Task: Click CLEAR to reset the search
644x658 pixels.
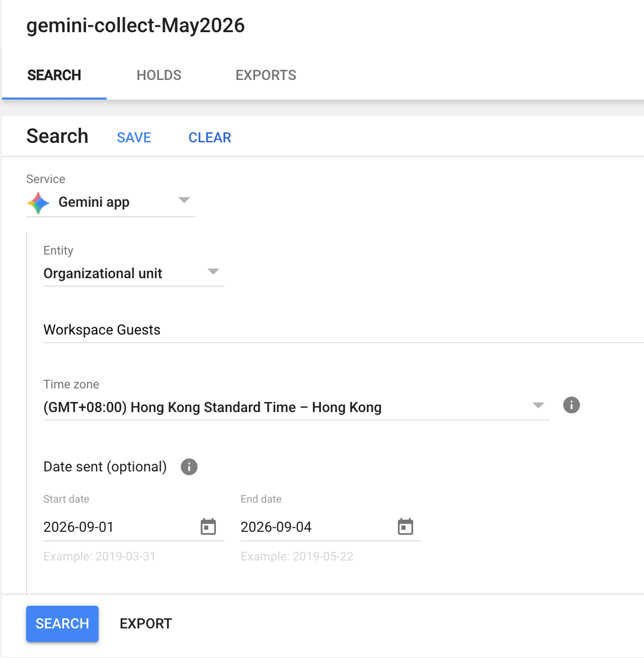Action: 210,138
